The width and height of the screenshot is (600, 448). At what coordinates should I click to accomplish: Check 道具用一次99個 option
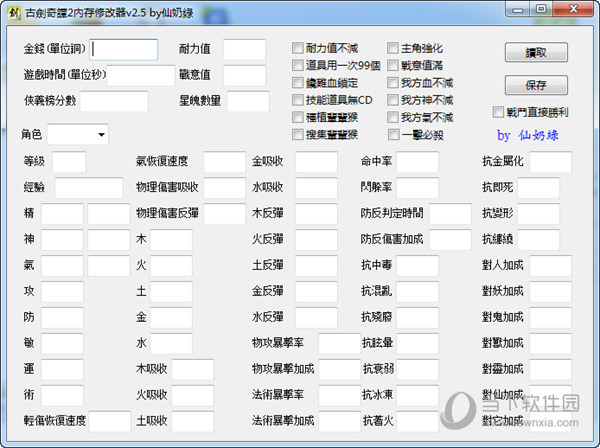[x=298, y=66]
